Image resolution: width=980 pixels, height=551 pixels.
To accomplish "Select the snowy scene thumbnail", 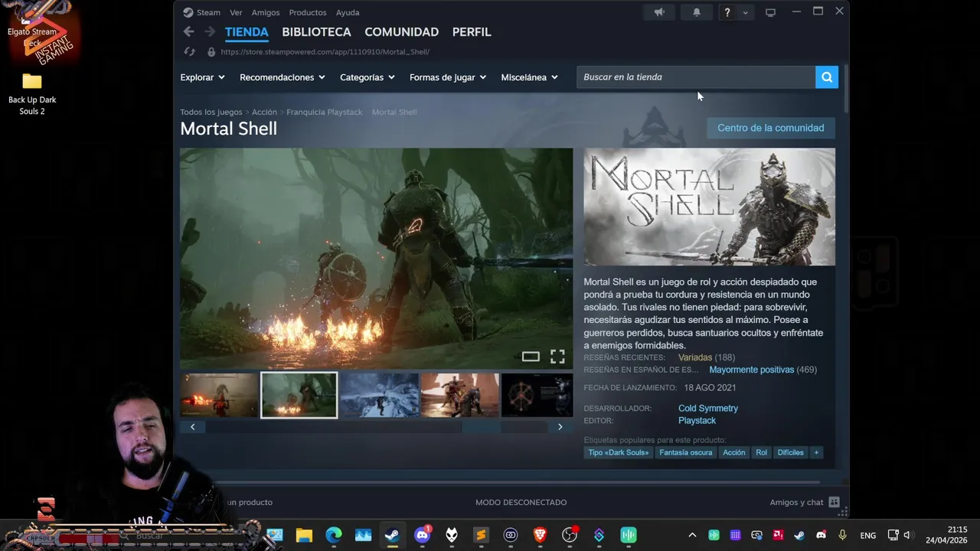I will click(x=379, y=395).
